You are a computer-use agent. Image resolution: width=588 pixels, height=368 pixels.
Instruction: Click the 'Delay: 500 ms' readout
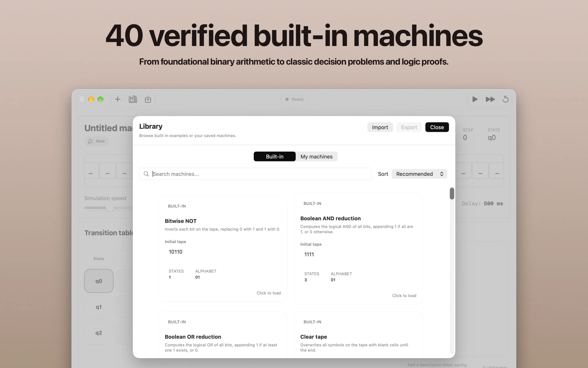[x=482, y=203]
